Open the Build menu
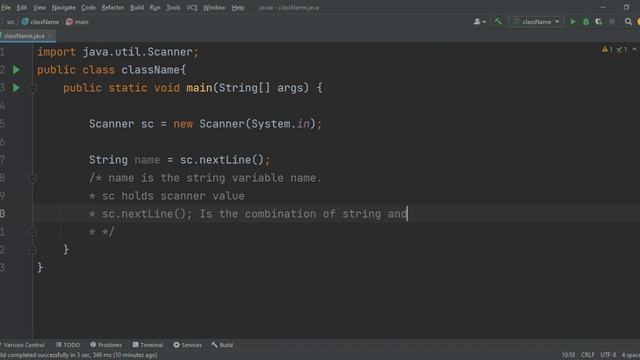640x360 pixels. point(137,7)
